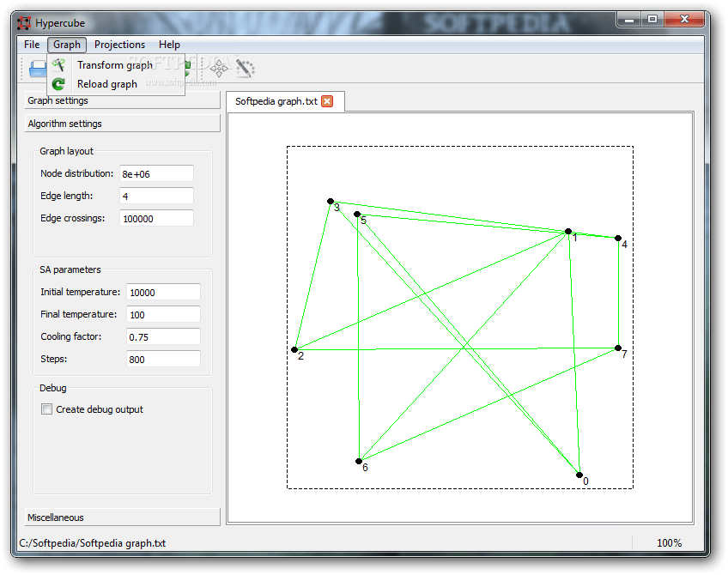This screenshot has height=575, width=728.
Task: Collapse the Algorithm settings section
Action: (122, 124)
